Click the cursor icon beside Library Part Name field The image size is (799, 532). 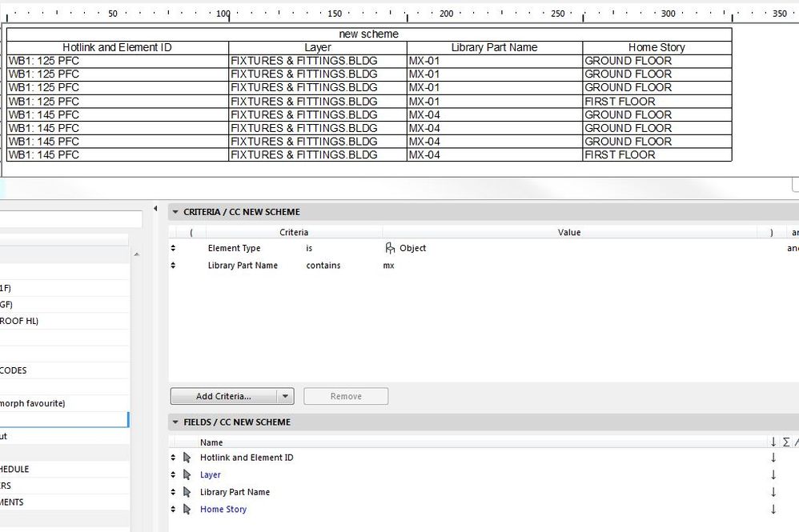tap(187, 492)
